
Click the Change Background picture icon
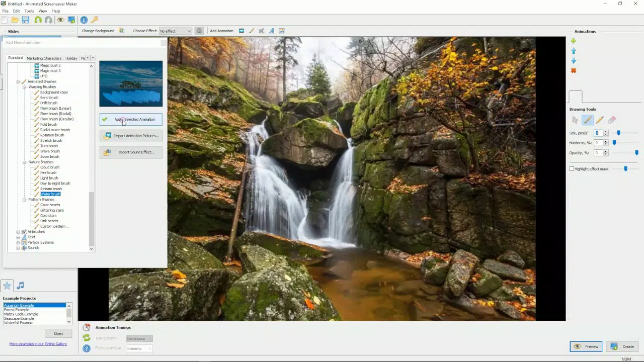click(x=121, y=31)
